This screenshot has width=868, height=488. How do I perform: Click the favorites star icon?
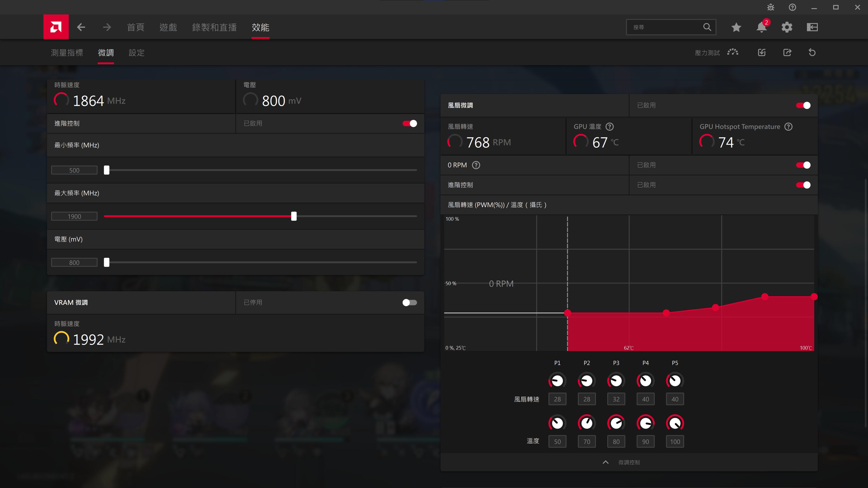736,27
